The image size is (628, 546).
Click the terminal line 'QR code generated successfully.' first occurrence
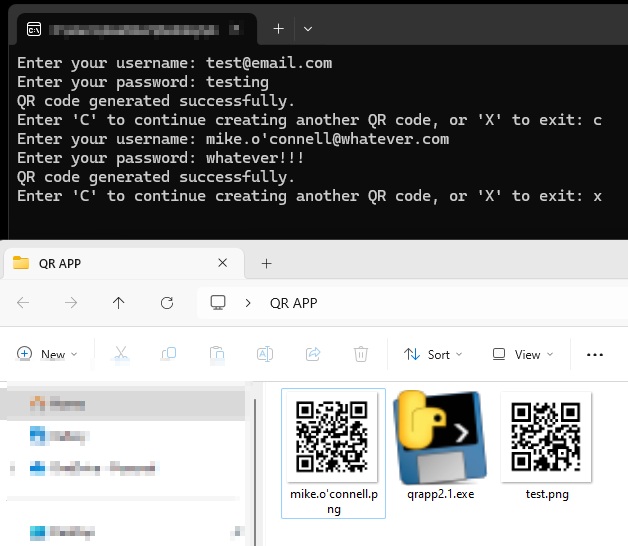[156, 101]
